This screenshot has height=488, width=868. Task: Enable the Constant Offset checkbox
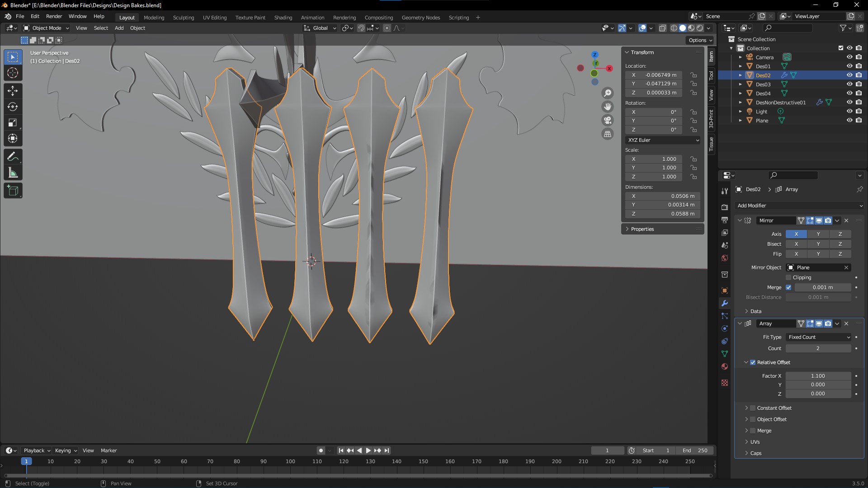pyautogui.click(x=753, y=408)
